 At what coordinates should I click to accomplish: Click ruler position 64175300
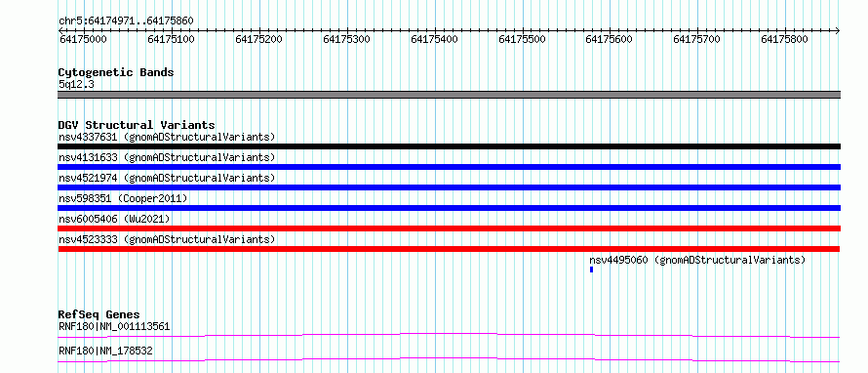click(x=347, y=39)
